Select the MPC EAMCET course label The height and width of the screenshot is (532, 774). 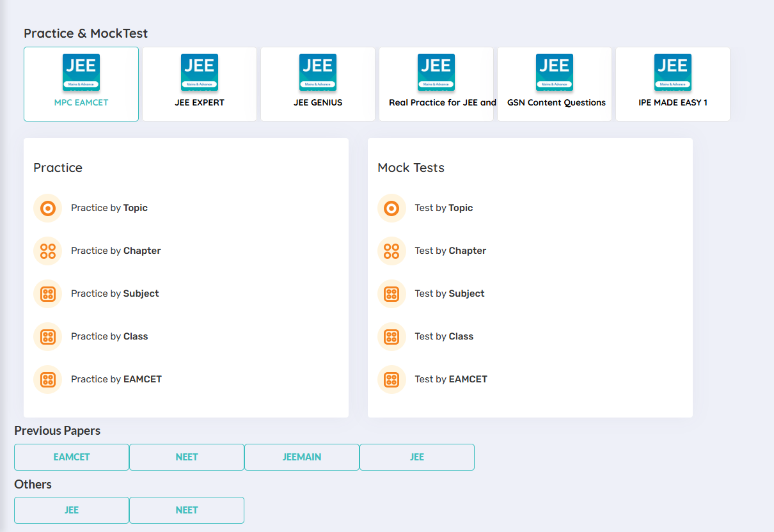click(x=81, y=102)
